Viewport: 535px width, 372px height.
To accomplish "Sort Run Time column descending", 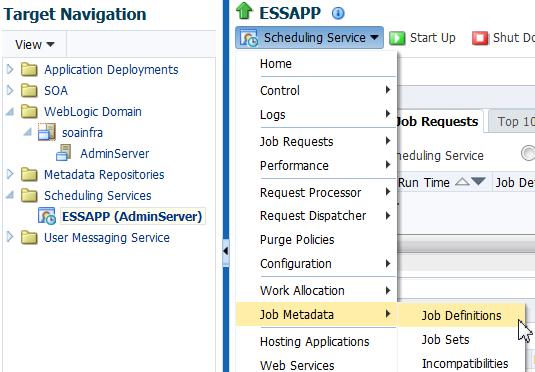I will tap(478, 182).
